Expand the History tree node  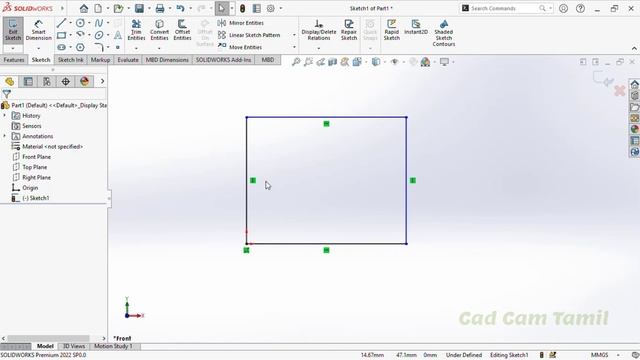(x=5, y=116)
